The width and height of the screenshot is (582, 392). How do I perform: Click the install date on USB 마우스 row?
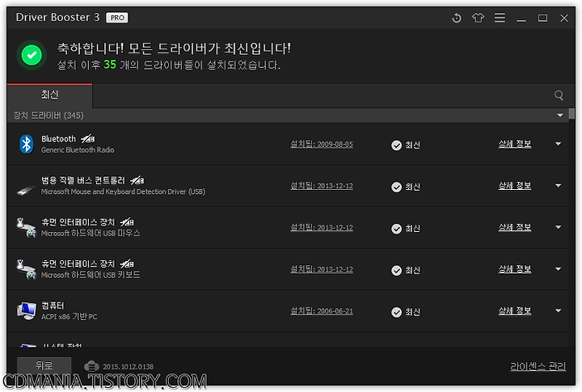[x=322, y=228]
